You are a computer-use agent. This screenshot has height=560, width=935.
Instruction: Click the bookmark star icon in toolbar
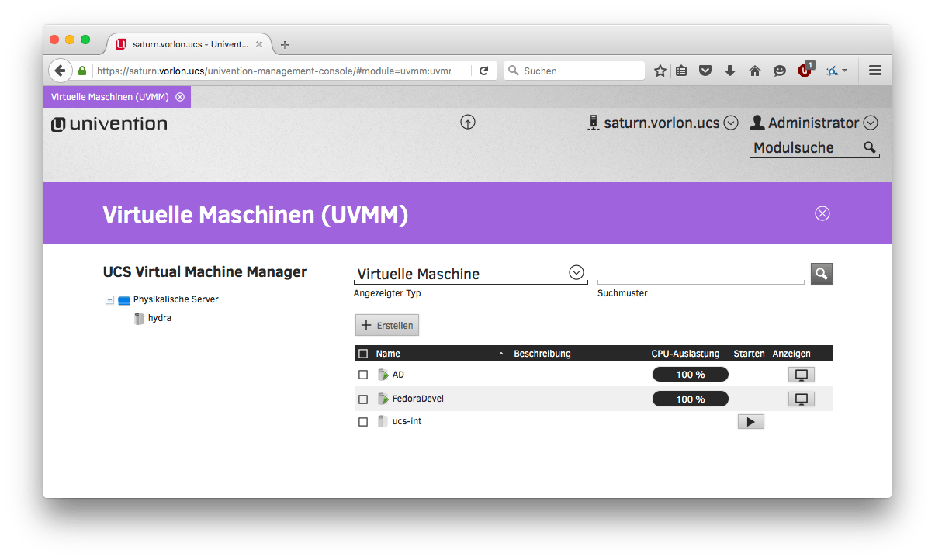(660, 71)
